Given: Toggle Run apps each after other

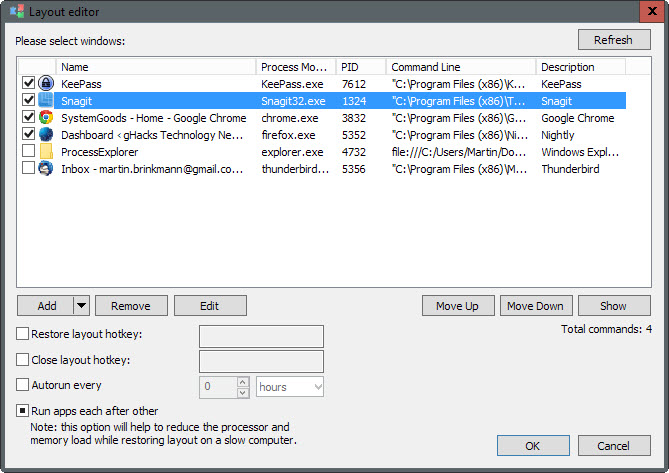Looking at the screenshot, I should tap(22, 411).
